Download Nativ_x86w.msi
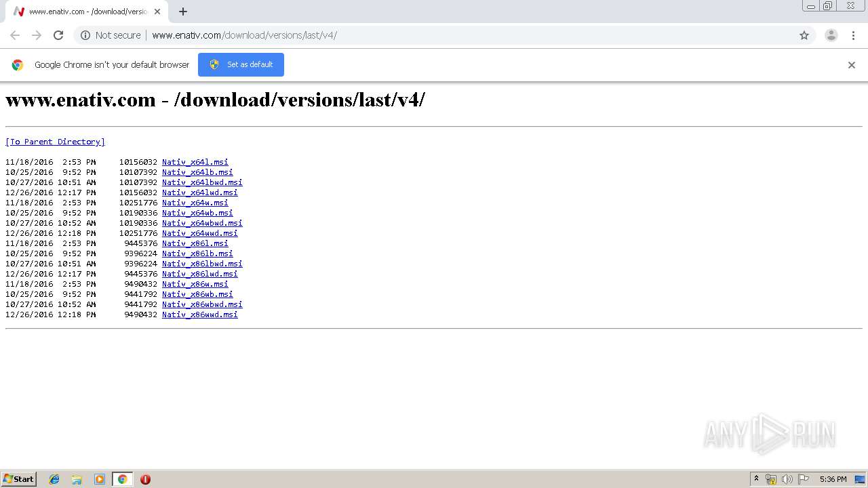868x488 pixels. coord(195,284)
